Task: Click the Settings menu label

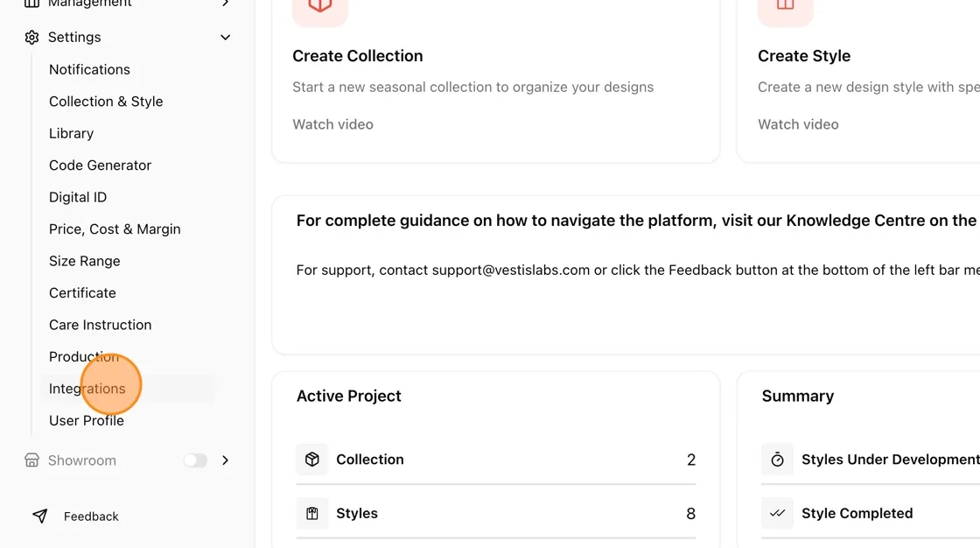Action: point(74,38)
